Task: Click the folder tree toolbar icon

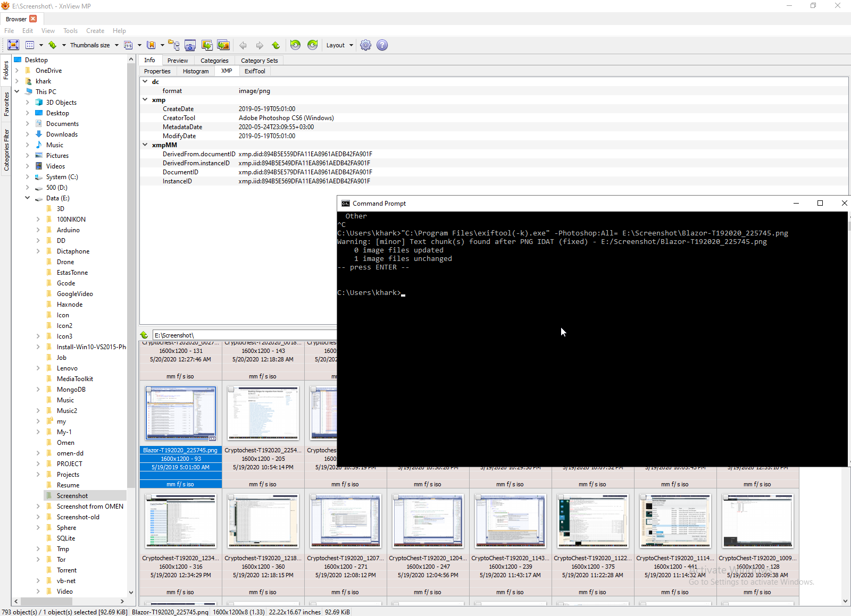Action: click(x=174, y=45)
